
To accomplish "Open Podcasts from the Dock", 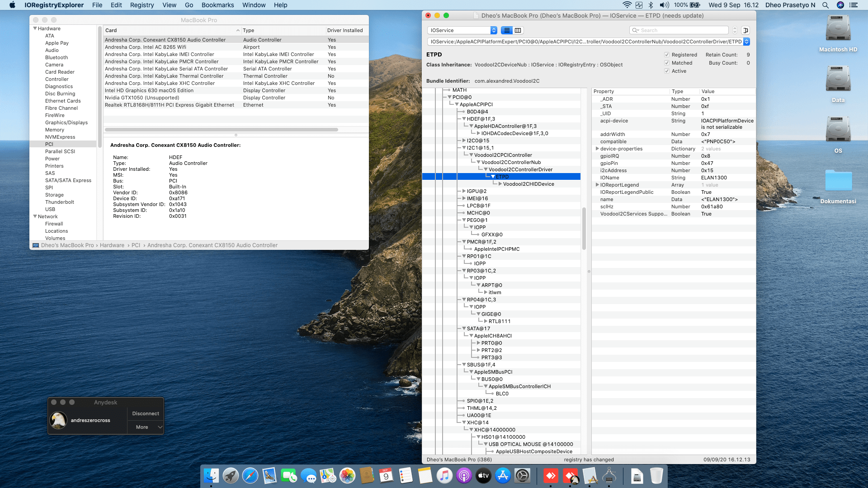I will (x=464, y=475).
